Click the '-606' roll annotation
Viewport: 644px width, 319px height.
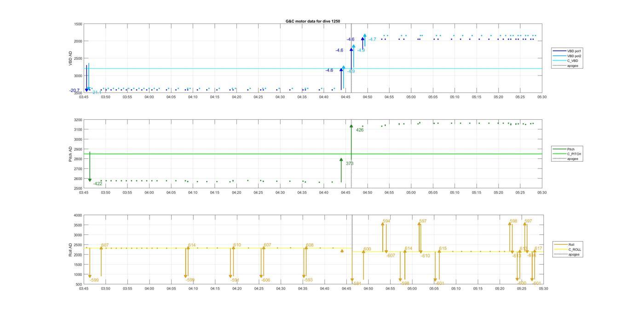[x=265, y=280]
